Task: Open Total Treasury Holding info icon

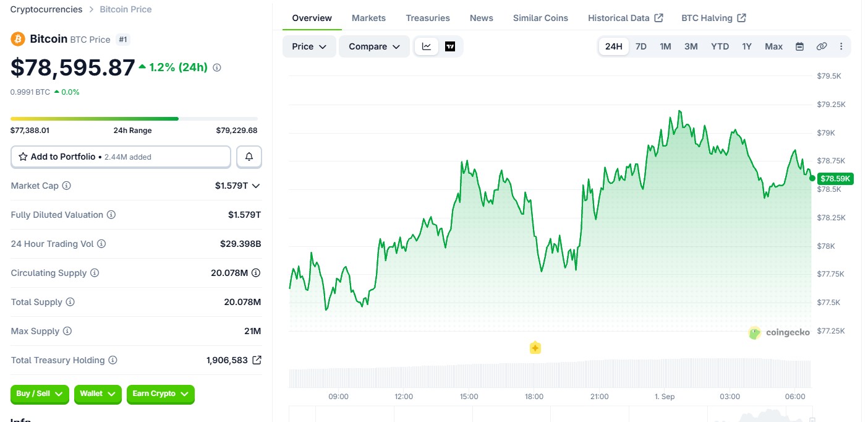Action: (113, 360)
